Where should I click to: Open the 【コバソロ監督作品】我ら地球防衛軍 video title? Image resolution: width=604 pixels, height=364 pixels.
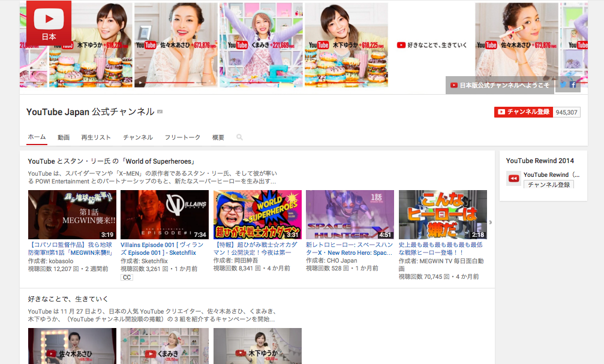click(71, 249)
